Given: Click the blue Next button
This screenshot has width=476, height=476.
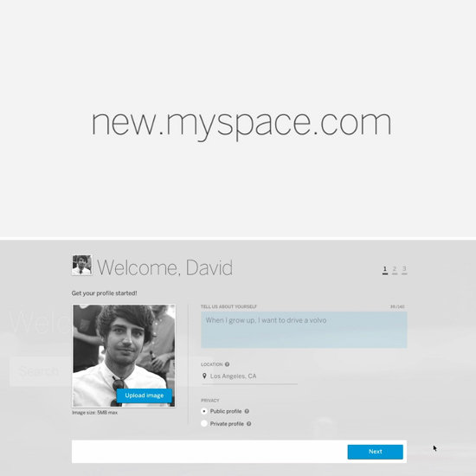Looking at the screenshot, I should click(376, 452).
